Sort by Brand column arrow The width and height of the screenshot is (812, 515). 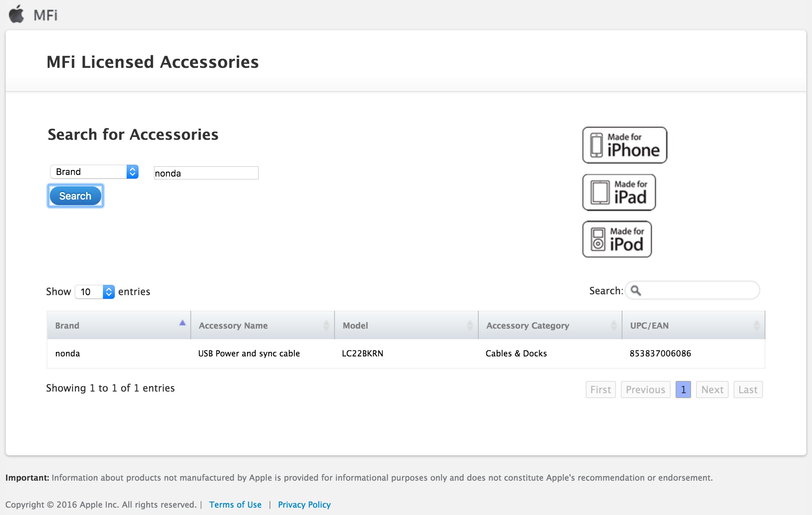[x=182, y=323]
